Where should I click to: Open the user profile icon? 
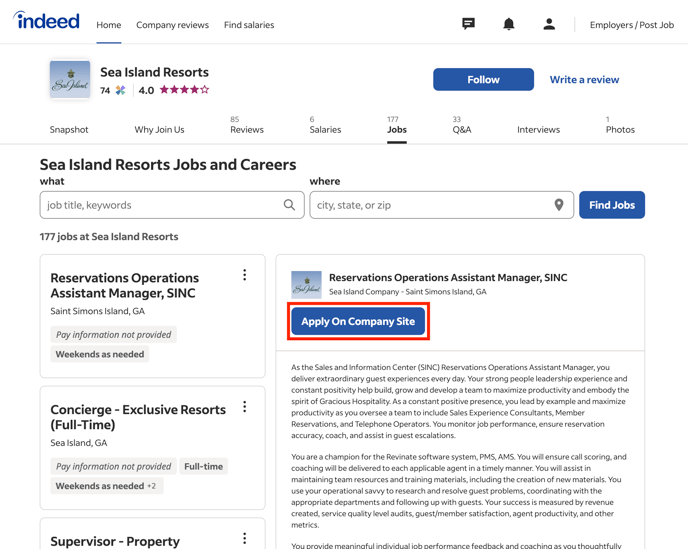549,24
